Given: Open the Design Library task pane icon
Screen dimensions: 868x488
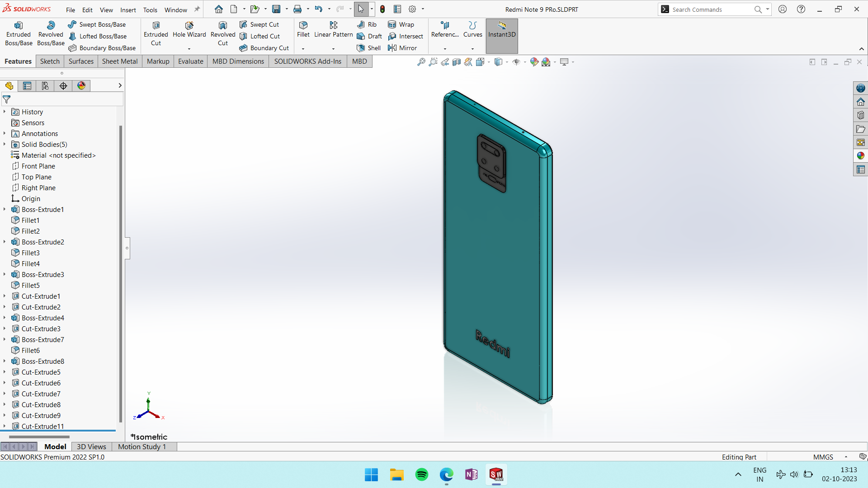Looking at the screenshot, I should click(861, 115).
